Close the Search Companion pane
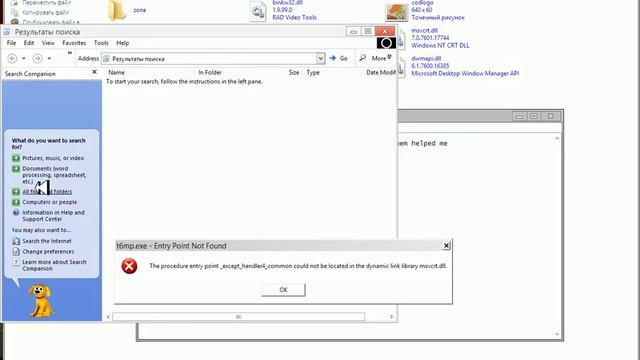 coord(94,72)
